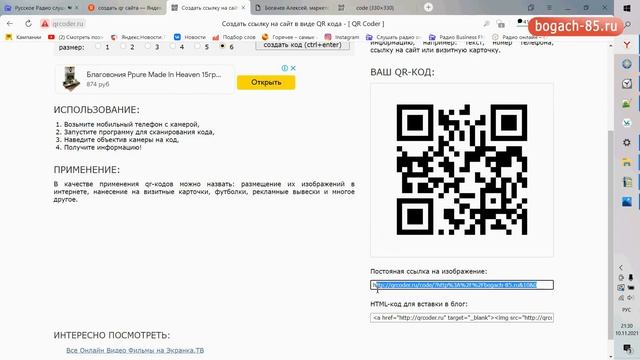Image resolution: width=640 pixels, height=360 pixels.
Task: Click the qrcoder.ru address bar
Action: click(68, 24)
